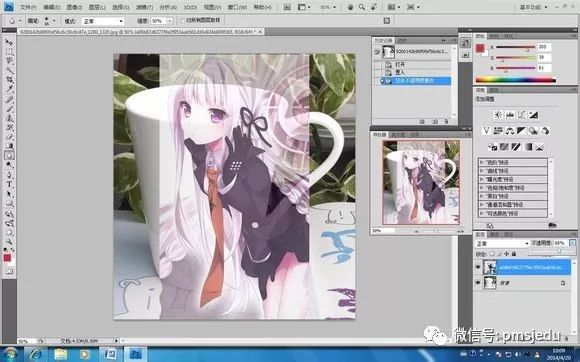Click the Exposure adjustment icon
The width and height of the screenshot is (580, 362).
pyautogui.click(x=533, y=115)
